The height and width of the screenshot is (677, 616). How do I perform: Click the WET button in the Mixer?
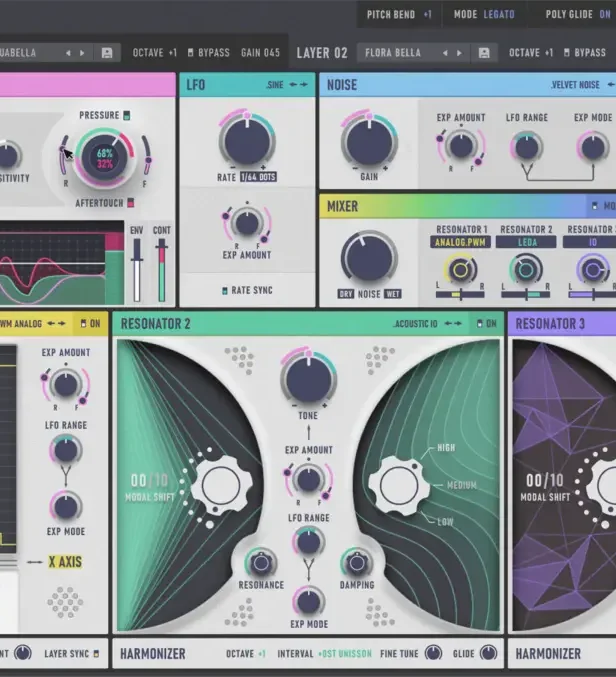click(x=392, y=294)
